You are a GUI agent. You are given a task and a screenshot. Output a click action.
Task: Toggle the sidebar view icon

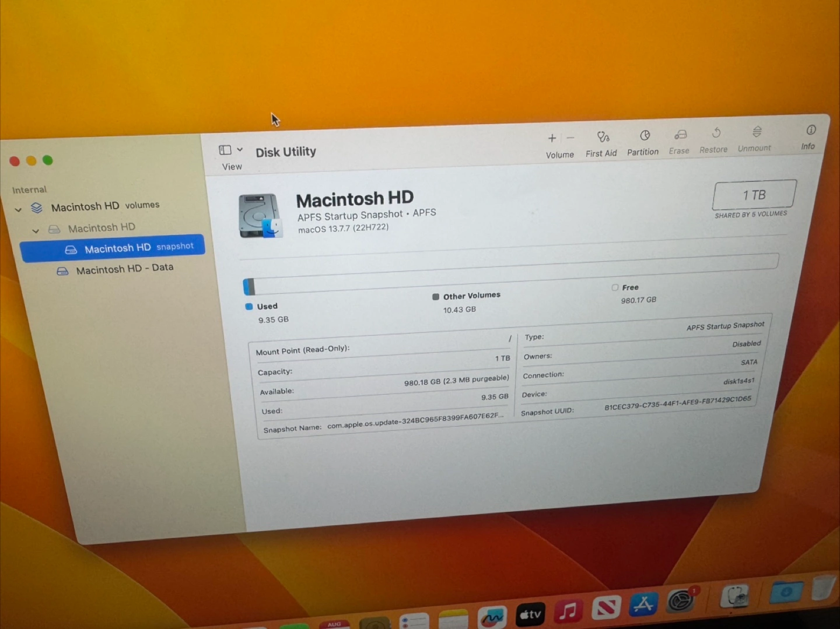point(225,150)
